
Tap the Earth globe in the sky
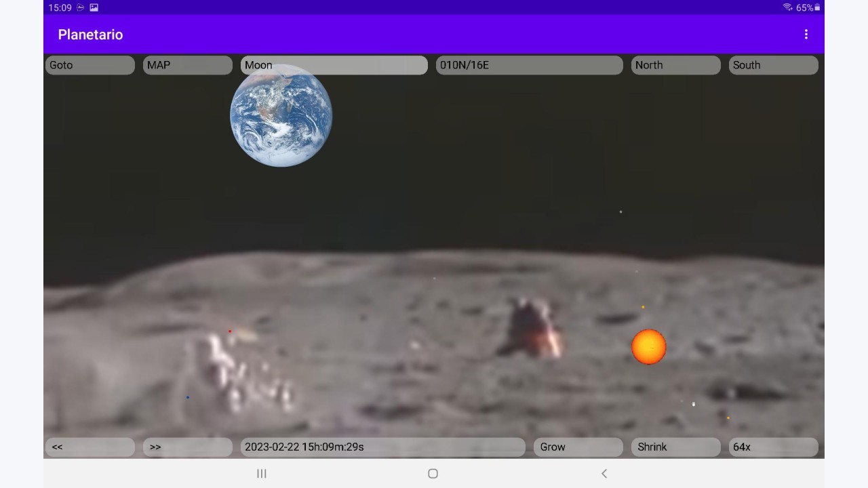[x=281, y=116]
